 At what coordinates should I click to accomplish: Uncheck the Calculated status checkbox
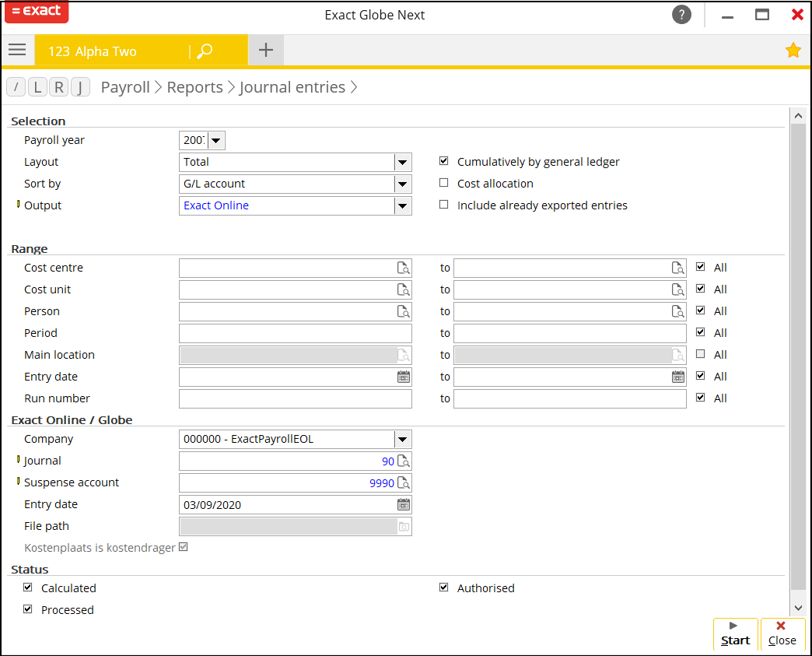(x=28, y=588)
